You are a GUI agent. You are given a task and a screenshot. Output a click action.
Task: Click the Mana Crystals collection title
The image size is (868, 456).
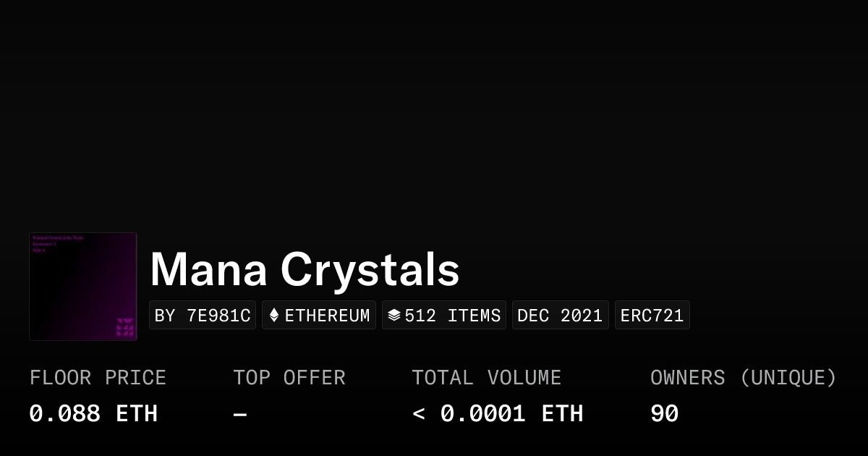(x=305, y=269)
